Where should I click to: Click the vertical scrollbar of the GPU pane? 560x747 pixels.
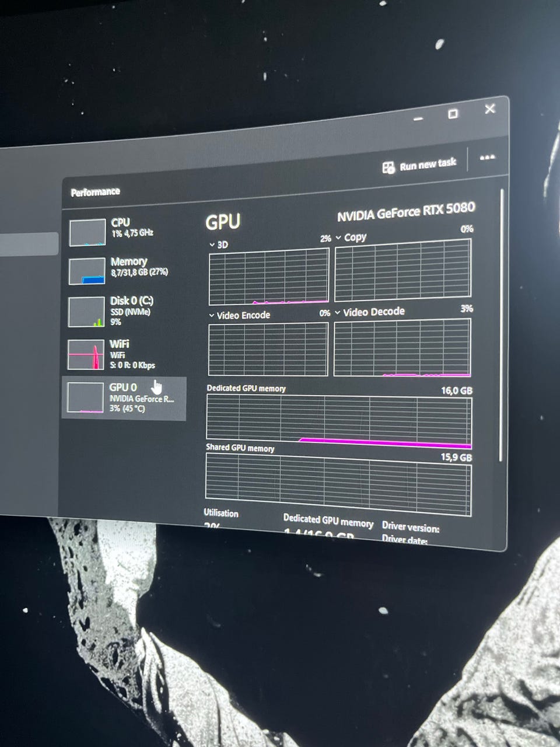[501, 324]
